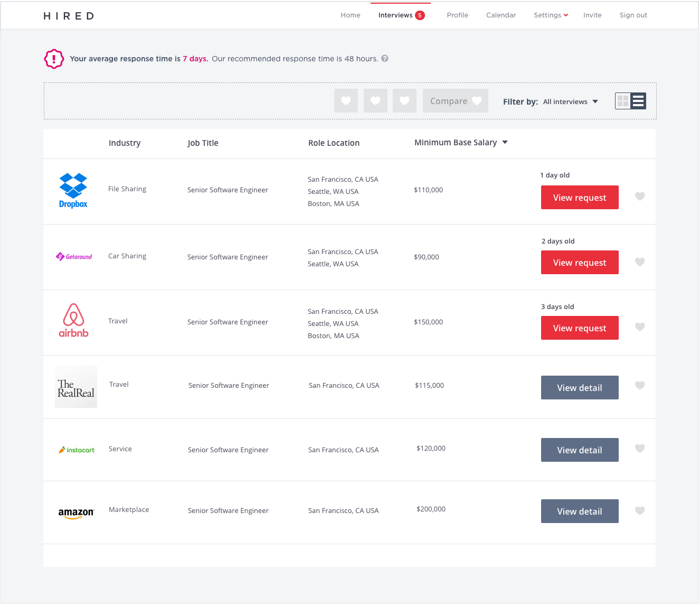
Task: Click the Marketplace industry cell
Action: click(129, 510)
